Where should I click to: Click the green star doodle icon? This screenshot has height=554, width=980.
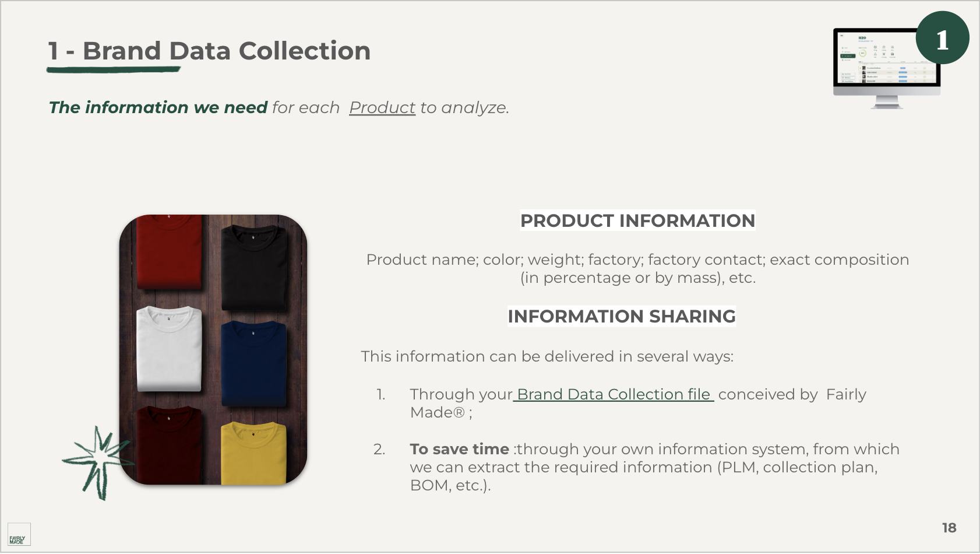(97, 460)
